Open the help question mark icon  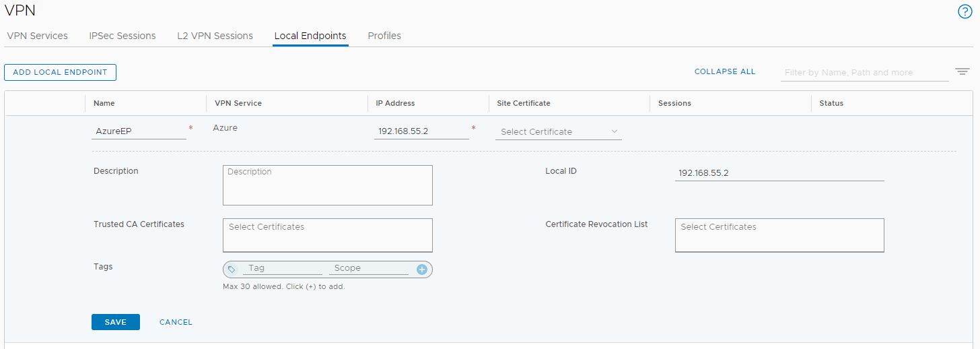pyautogui.click(x=965, y=11)
